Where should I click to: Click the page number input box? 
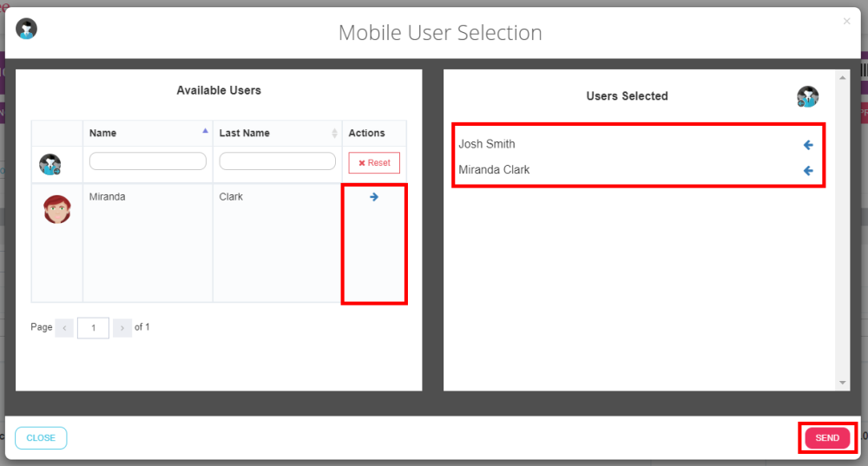[x=93, y=328]
